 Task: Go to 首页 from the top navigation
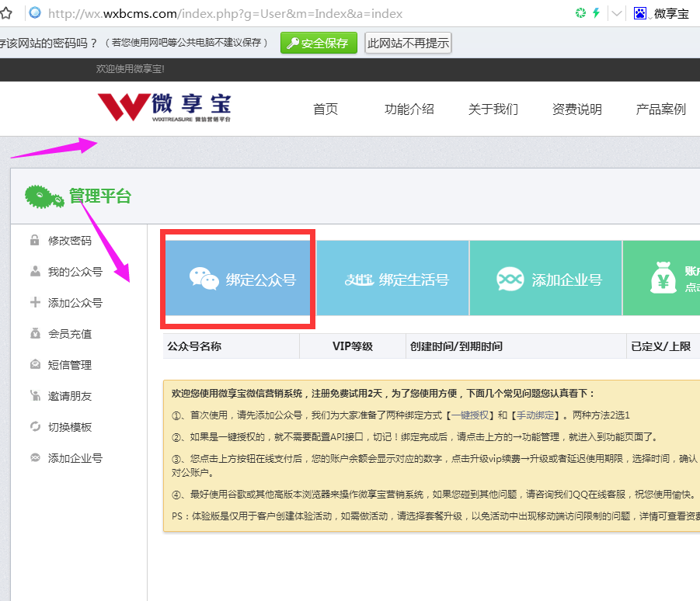326,109
